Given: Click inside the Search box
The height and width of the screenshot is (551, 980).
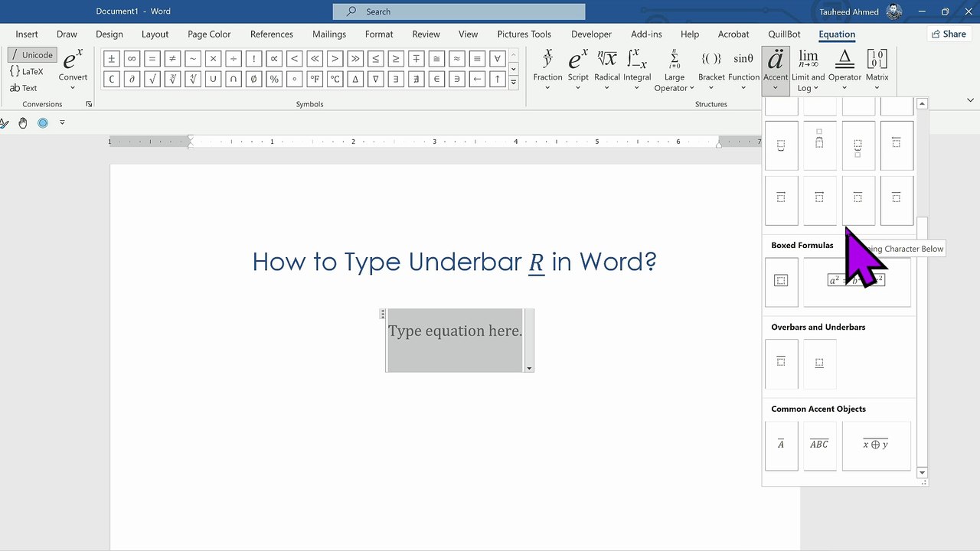Looking at the screenshot, I should pyautogui.click(x=459, y=11).
